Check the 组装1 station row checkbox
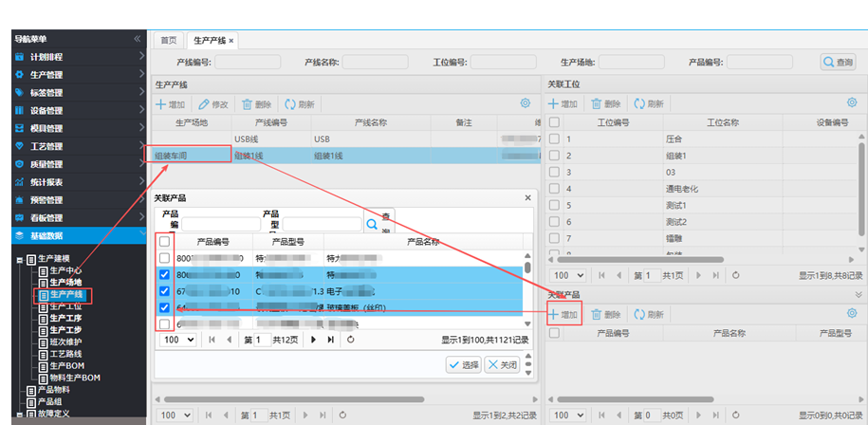The height and width of the screenshot is (425, 868). click(x=554, y=156)
